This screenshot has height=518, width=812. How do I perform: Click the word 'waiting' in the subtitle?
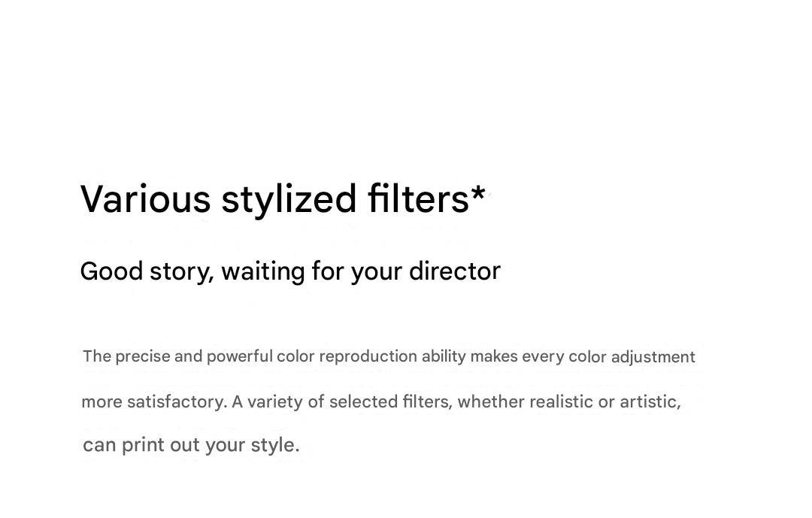(263, 272)
